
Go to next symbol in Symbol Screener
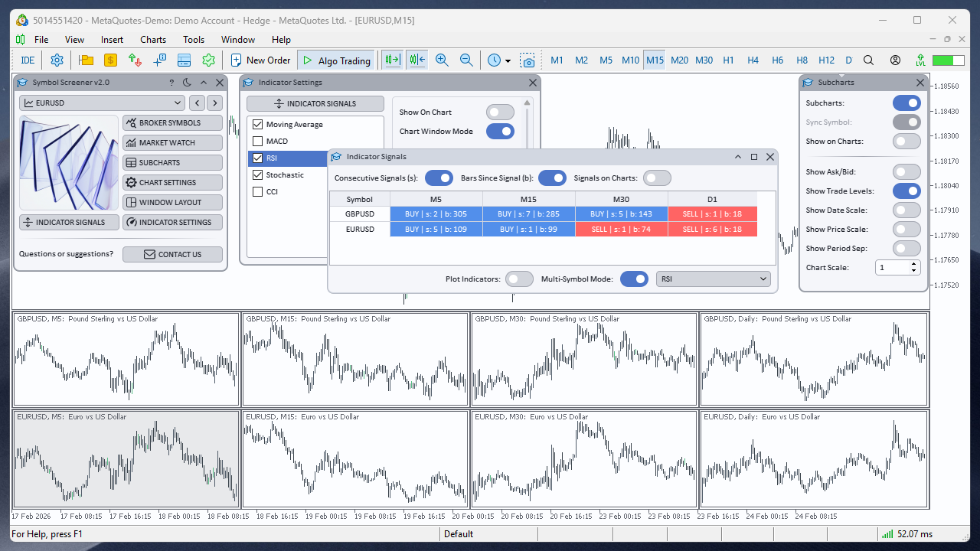(215, 103)
